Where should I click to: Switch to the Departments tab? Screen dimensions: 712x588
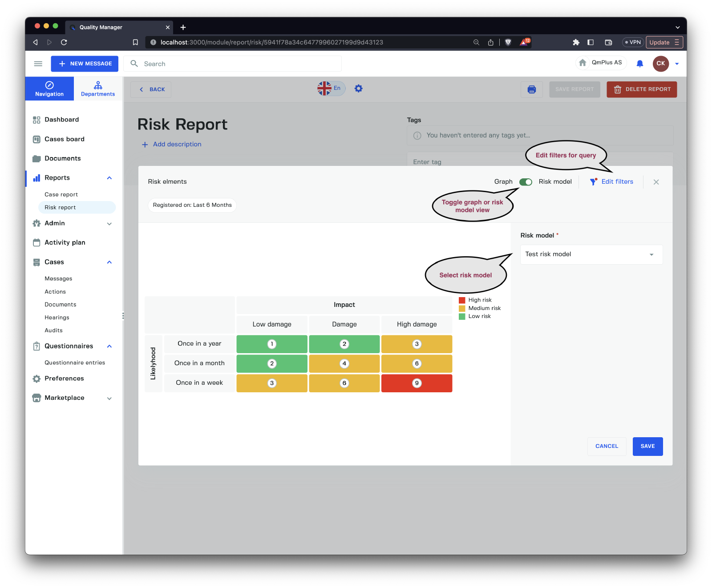click(x=98, y=89)
